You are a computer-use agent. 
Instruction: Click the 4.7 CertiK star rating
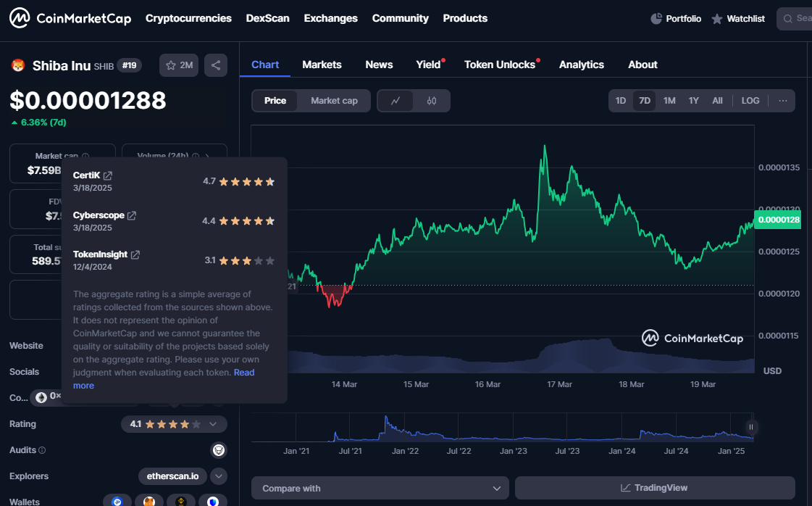[x=239, y=181]
